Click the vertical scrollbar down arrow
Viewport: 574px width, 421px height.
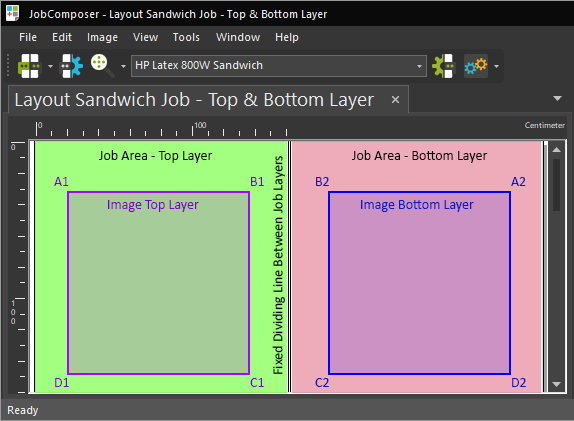point(556,384)
